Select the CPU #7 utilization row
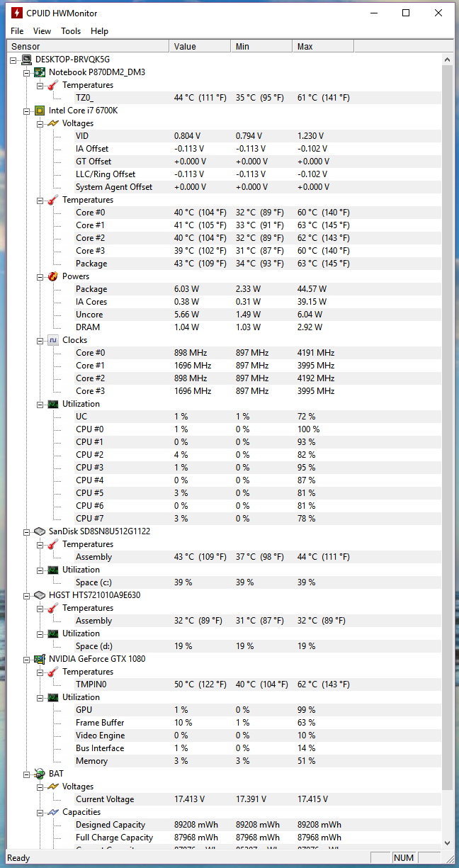459x868 pixels. pos(258,519)
